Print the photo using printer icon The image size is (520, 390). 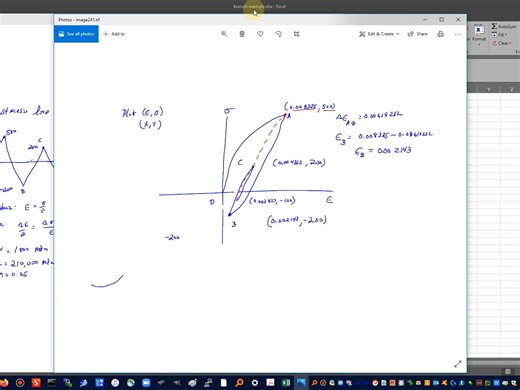click(440, 34)
